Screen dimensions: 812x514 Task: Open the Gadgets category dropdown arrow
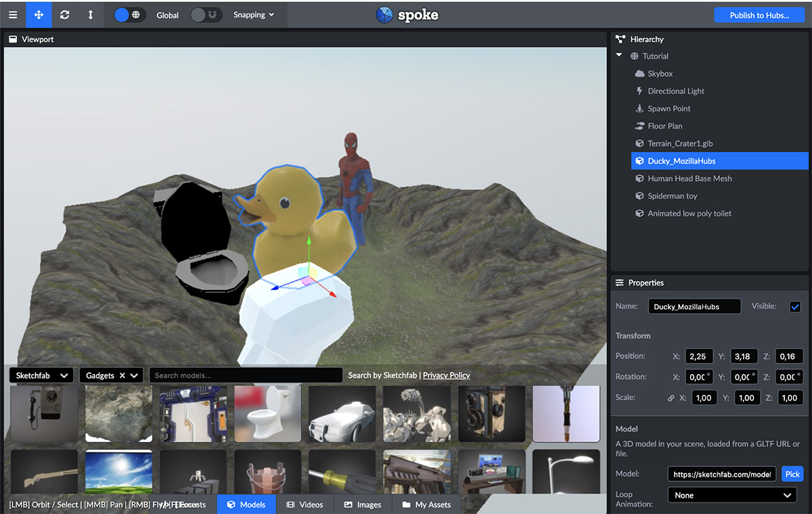(134, 375)
